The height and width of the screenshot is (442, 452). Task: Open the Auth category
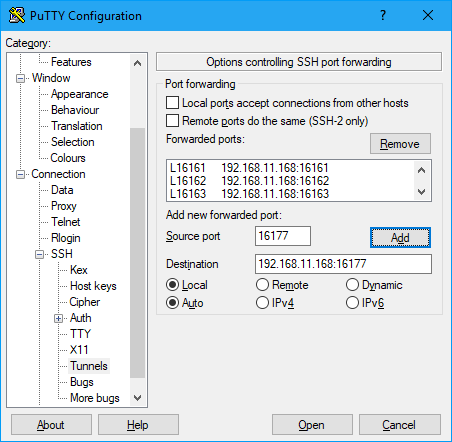80,318
